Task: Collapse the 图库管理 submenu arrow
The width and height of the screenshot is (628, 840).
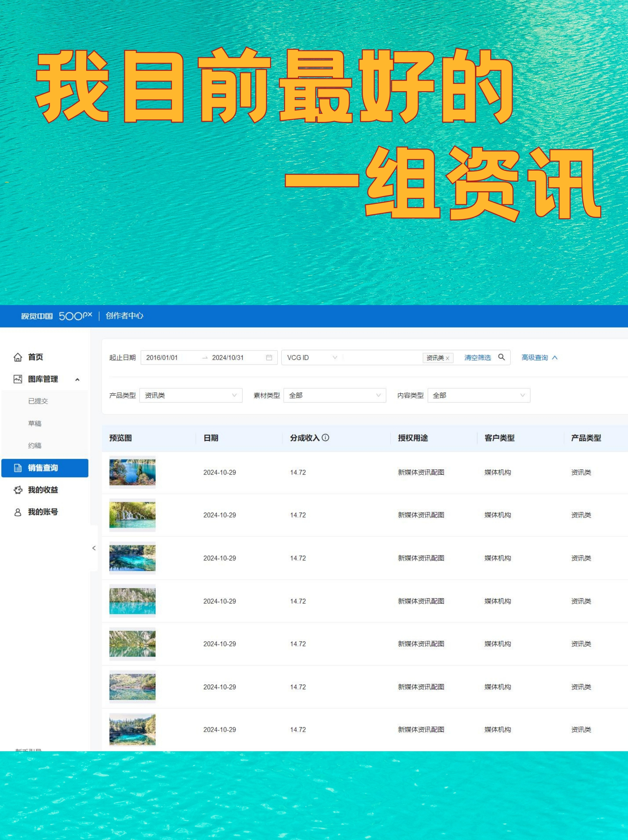Action: point(77,379)
